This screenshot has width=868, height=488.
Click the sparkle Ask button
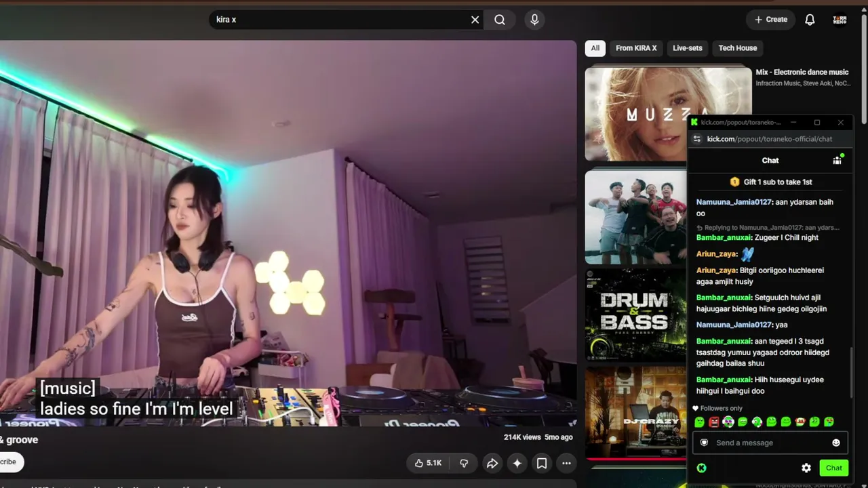[517, 463]
